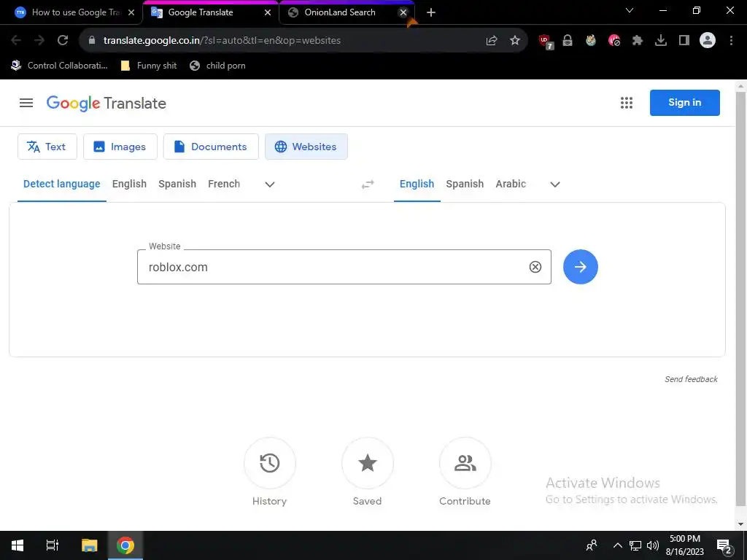747x560 pixels.
Task: Reload the current page
Action: click(x=63, y=41)
